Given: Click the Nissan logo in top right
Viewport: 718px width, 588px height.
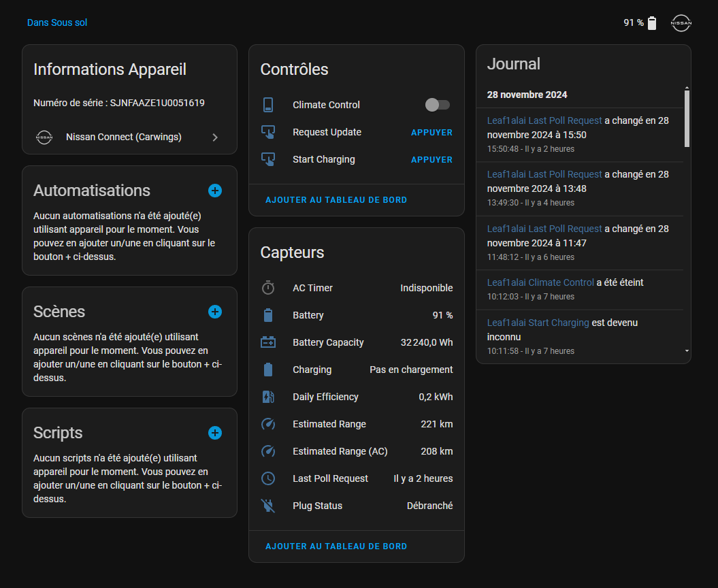Looking at the screenshot, I should [681, 23].
